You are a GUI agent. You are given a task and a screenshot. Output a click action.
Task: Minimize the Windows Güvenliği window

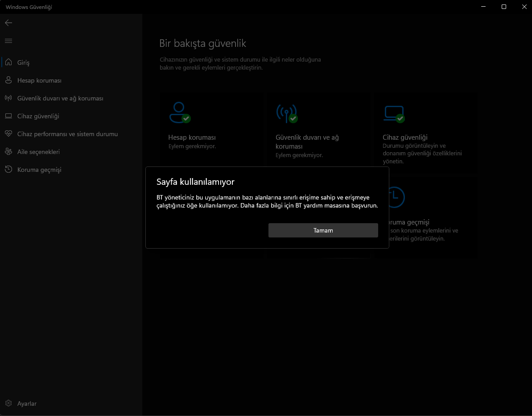(483, 7)
